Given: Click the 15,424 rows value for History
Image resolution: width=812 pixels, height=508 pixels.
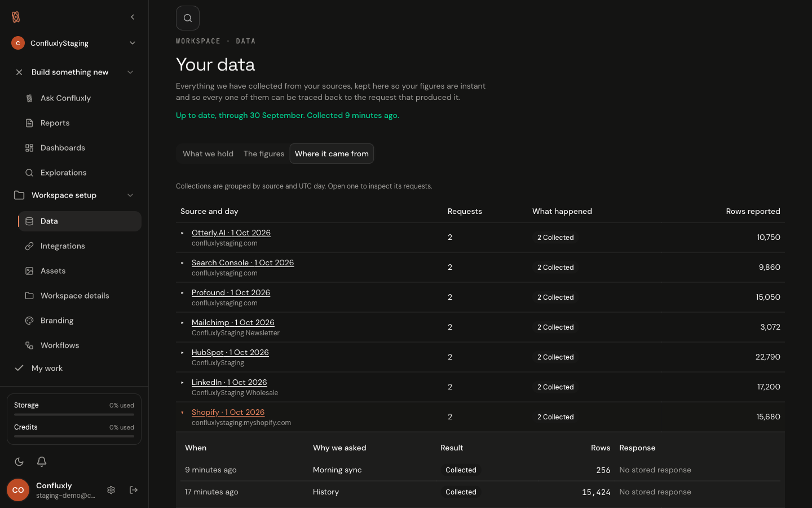Looking at the screenshot, I should 596,492.
